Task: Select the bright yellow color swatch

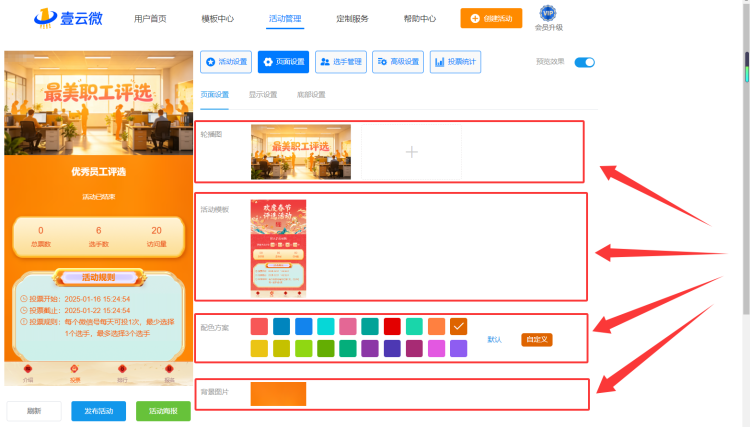Action: click(259, 349)
